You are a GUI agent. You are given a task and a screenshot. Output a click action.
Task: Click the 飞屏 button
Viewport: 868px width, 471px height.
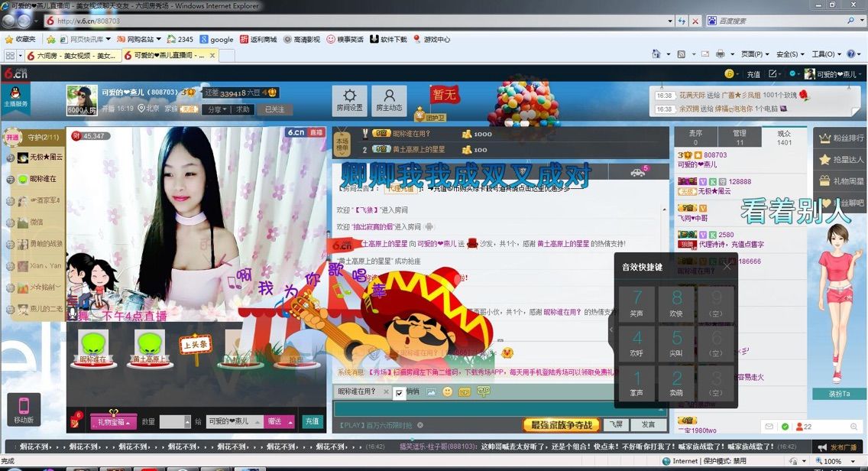click(x=616, y=424)
